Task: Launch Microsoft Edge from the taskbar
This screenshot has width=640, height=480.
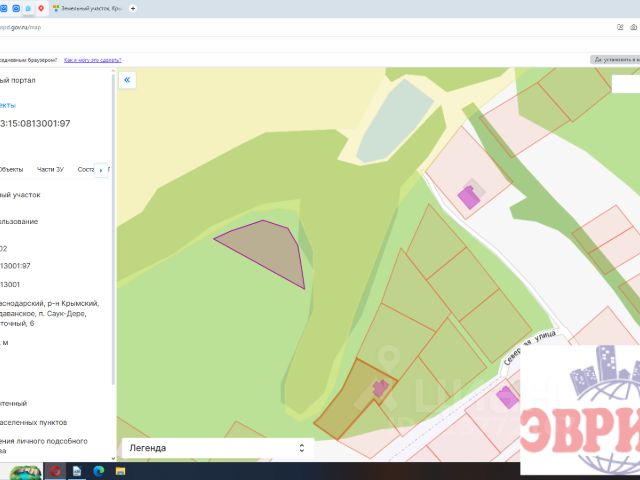Action: pos(98,471)
